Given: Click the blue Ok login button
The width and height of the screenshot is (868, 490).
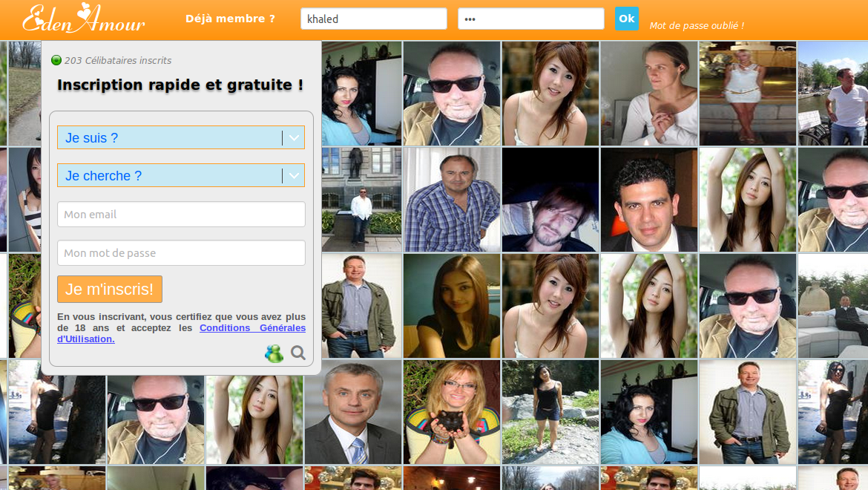Looking at the screenshot, I should click(627, 19).
